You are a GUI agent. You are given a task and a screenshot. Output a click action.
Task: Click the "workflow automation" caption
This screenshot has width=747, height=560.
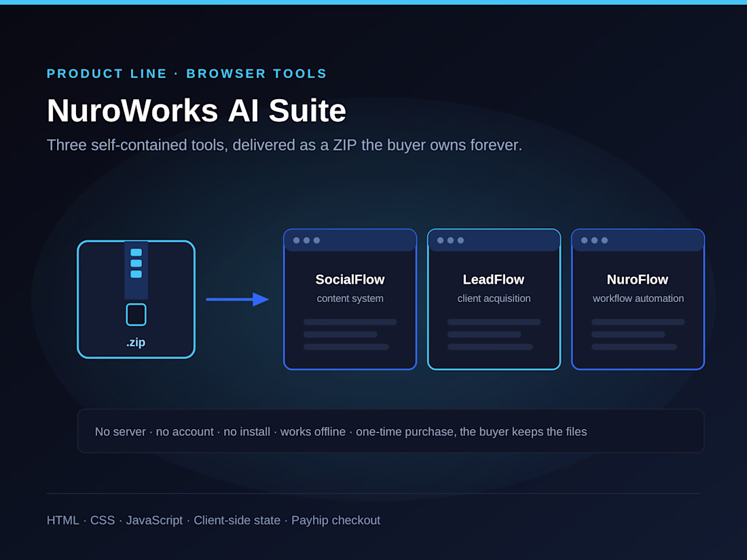pyautogui.click(x=638, y=299)
